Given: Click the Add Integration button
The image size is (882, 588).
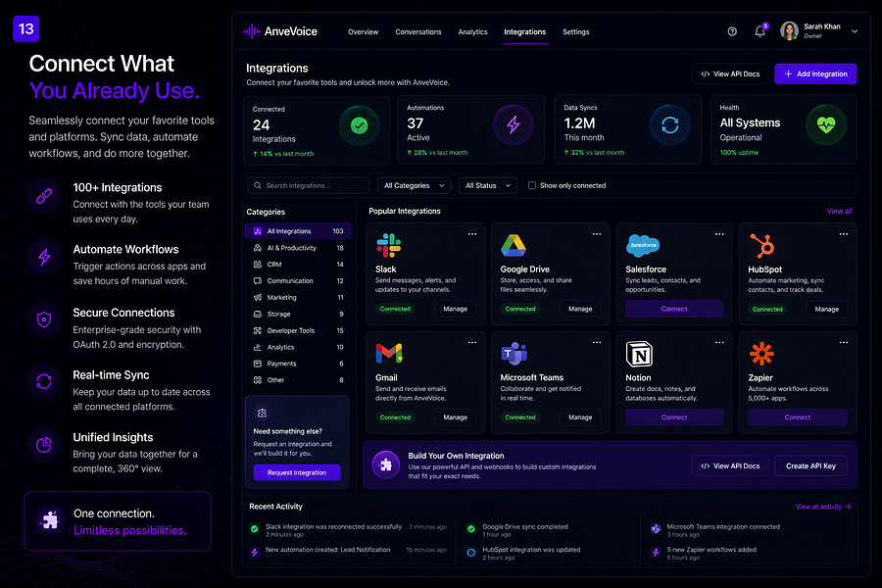Looking at the screenshot, I should (815, 73).
